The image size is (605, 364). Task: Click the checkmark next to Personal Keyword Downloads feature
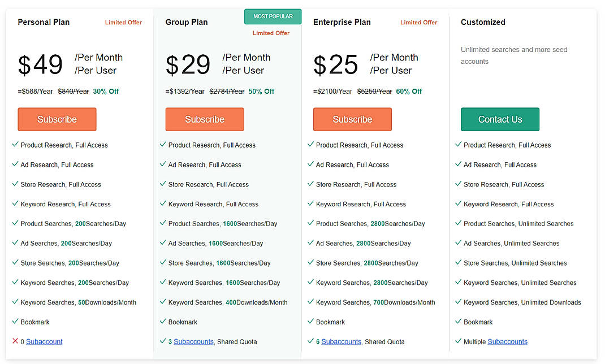[15, 302]
